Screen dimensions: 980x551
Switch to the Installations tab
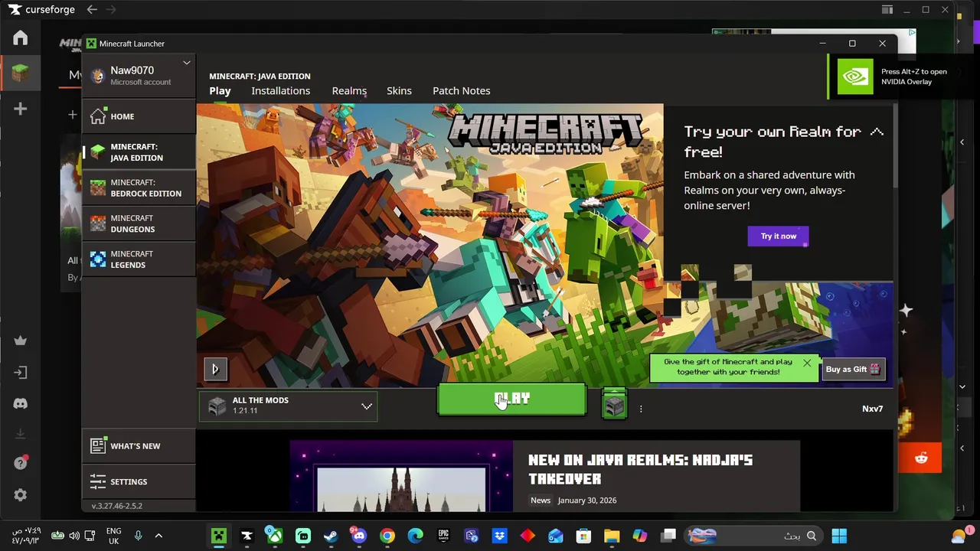point(281,91)
